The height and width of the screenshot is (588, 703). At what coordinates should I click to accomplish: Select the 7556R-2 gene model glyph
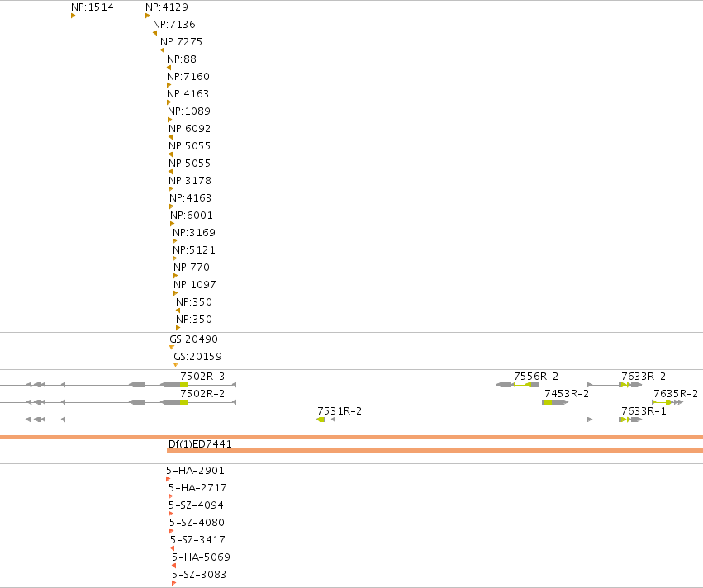point(518,385)
